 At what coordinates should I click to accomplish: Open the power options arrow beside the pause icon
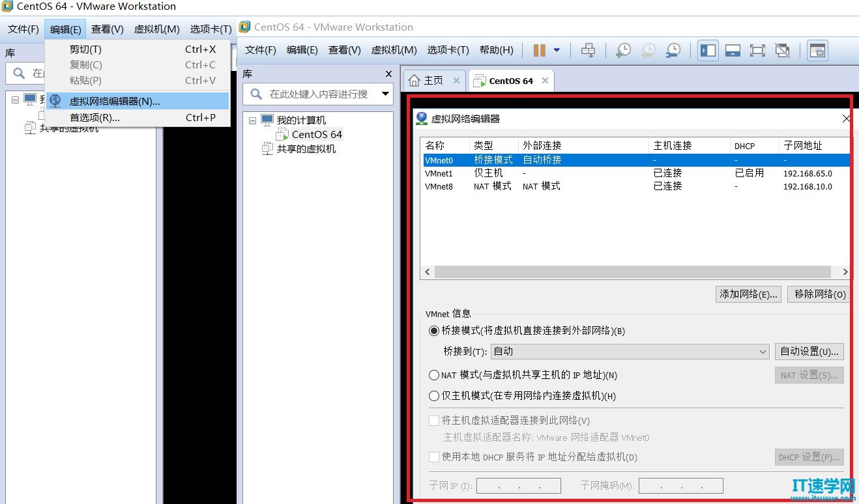[x=557, y=50]
